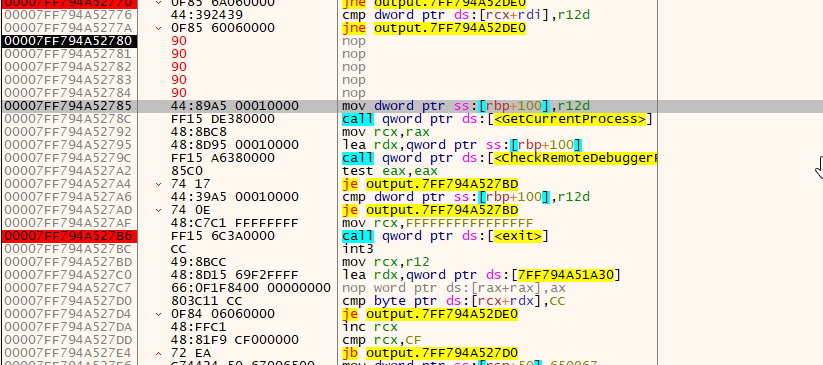Select the jne instruction at address 00007FF794A5277A

[434, 28]
